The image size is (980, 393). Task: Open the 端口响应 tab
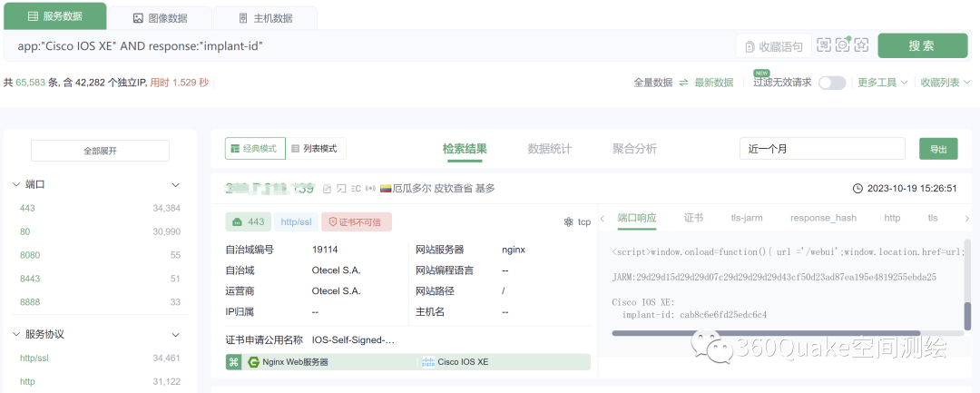(x=637, y=218)
